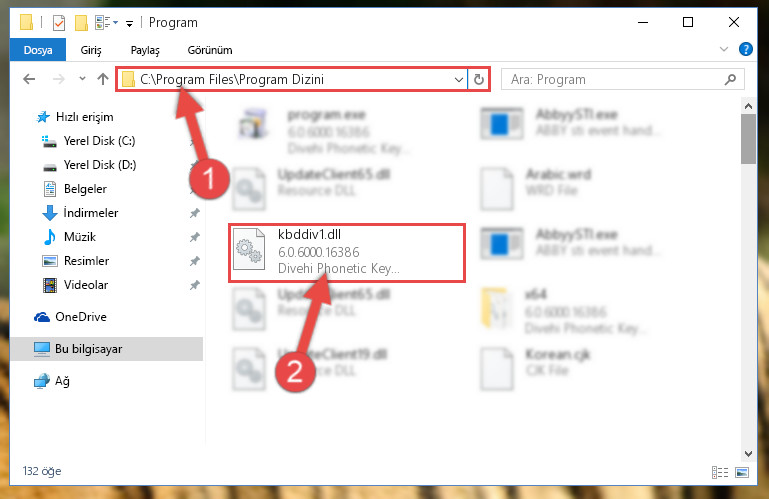Screen dimensions: 769x499
Task: Expand the address bar history dropdown
Action: click(459, 79)
